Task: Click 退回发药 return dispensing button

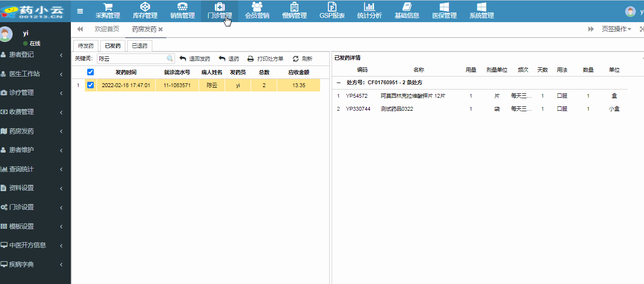Action: pos(195,59)
